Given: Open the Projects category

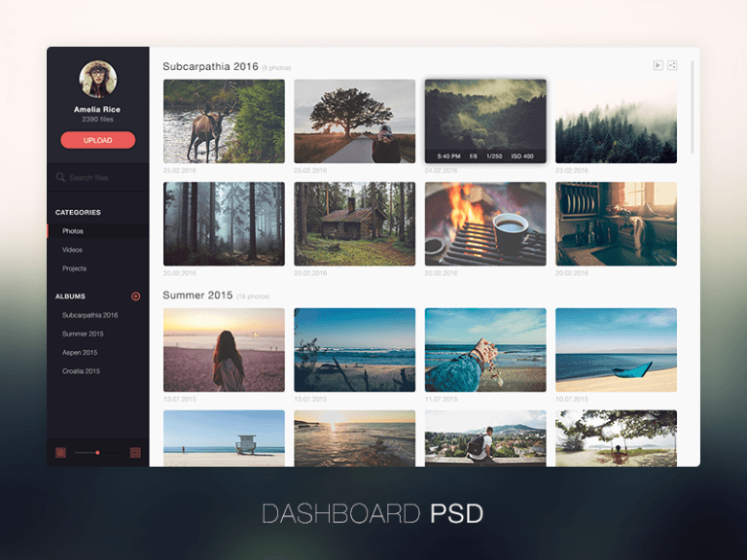Looking at the screenshot, I should pyautogui.click(x=74, y=268).
